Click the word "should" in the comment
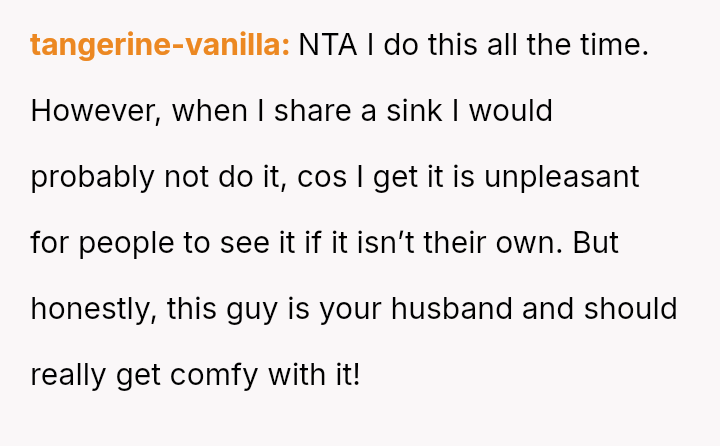This screenshot has height=446, width=720. [628, 309]
